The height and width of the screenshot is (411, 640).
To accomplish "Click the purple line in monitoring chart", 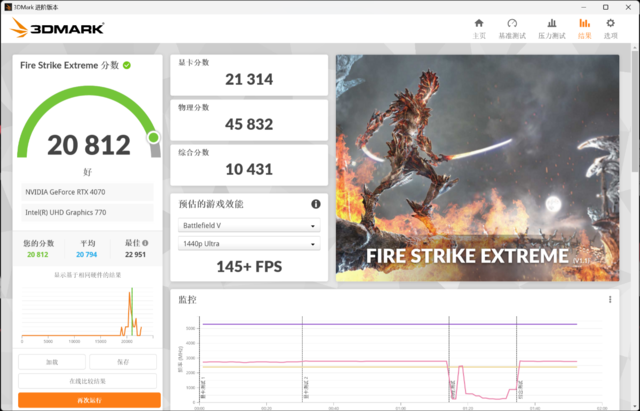I will click(x=389, y=324).
